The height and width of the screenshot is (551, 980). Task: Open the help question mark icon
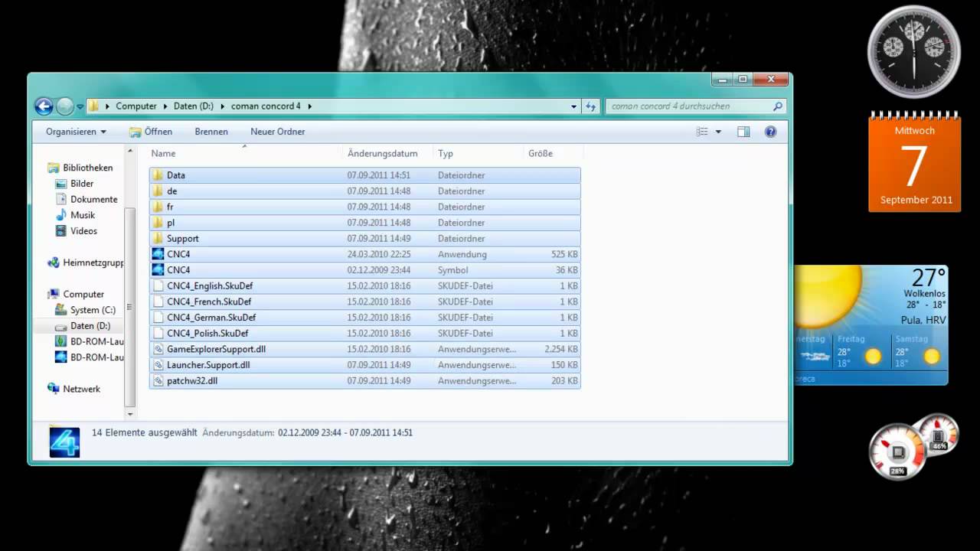[x=770, y=132]
